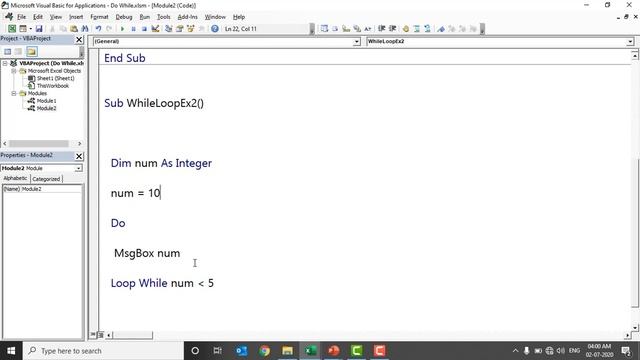
Task: Click the Find binoculars icon
Action: coord(85,29)
